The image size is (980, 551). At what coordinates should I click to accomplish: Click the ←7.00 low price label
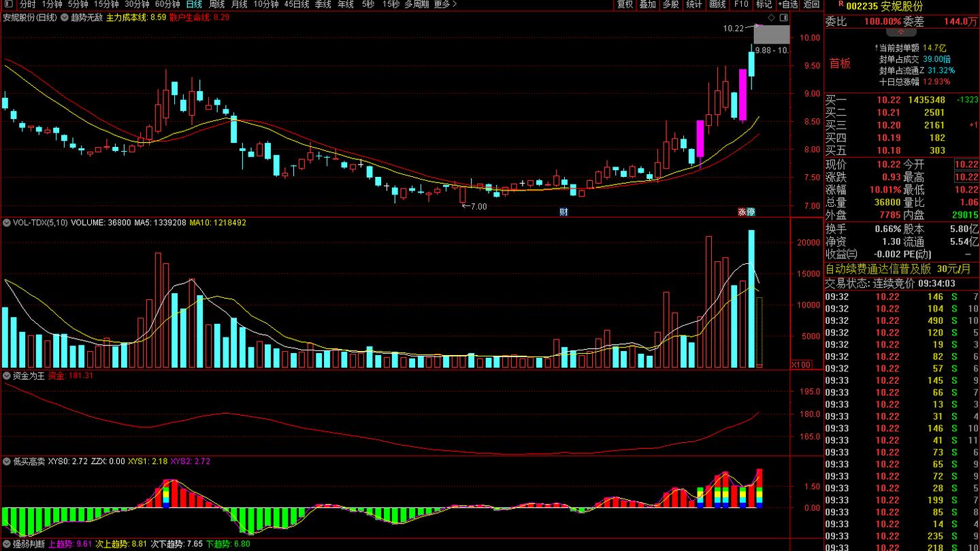(x=474, y=206)
